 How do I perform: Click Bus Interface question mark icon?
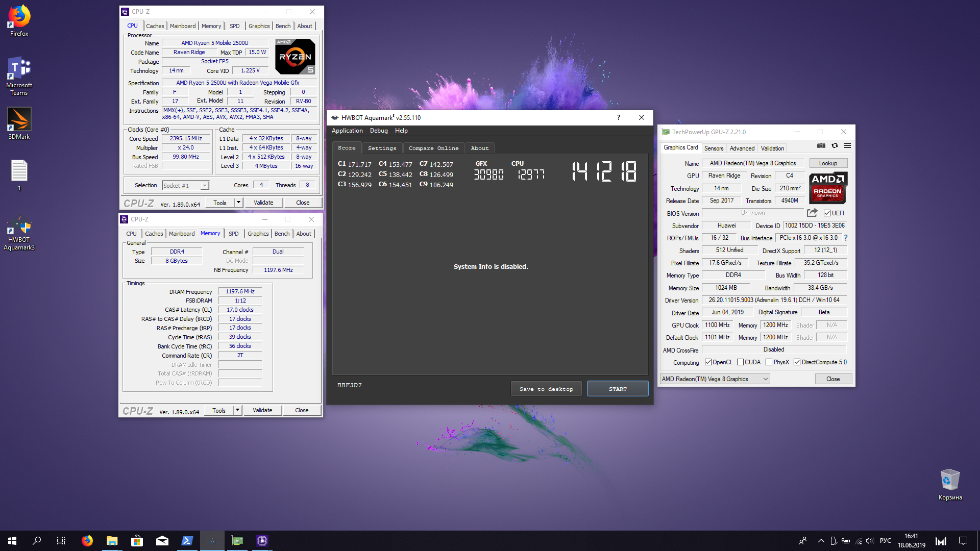846,238
